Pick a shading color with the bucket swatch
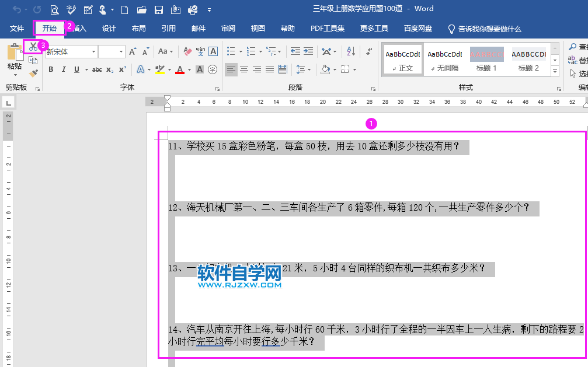The width and height of the screenshot is (588, 367). click(324, 69)
